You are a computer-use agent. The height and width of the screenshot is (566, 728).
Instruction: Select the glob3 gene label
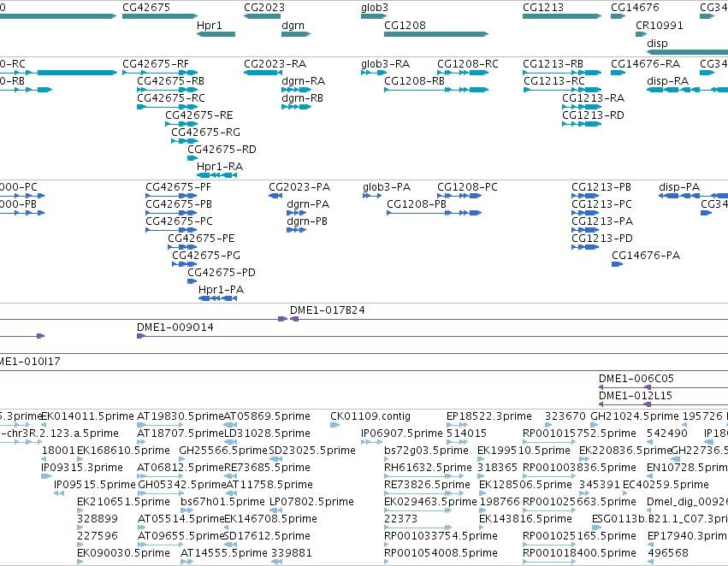[374, 8]
